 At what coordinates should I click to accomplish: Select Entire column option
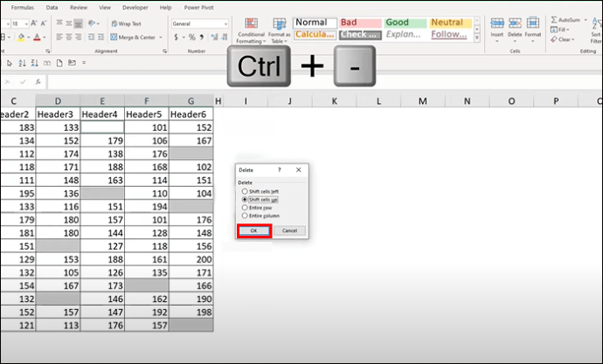(260, 216)
